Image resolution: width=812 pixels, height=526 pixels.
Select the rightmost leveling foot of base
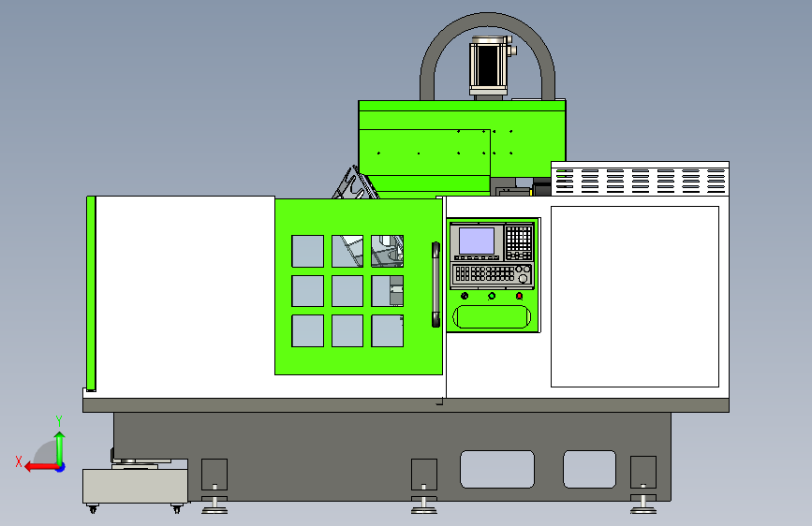click(643, 503)
